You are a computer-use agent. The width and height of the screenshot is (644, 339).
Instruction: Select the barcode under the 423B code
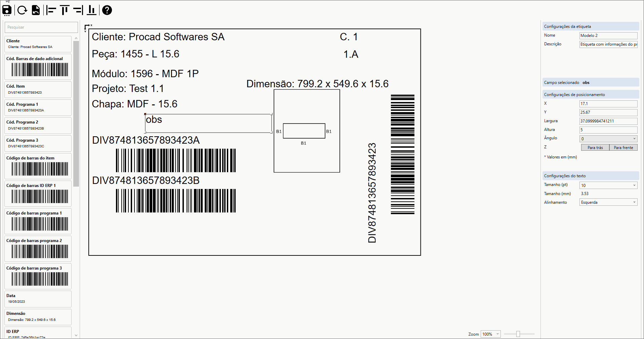tap(176, 201)
